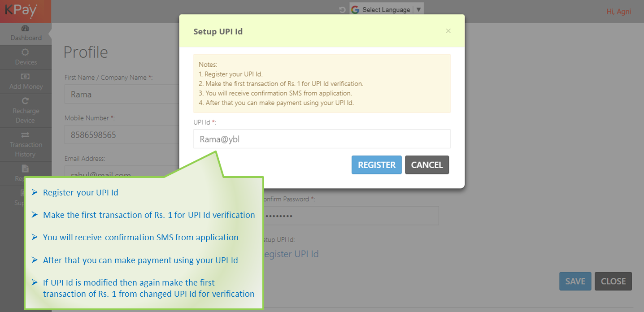Click the Recharge Device refresh icon
This screenshot has width=644, height=312.
point(26,101)
